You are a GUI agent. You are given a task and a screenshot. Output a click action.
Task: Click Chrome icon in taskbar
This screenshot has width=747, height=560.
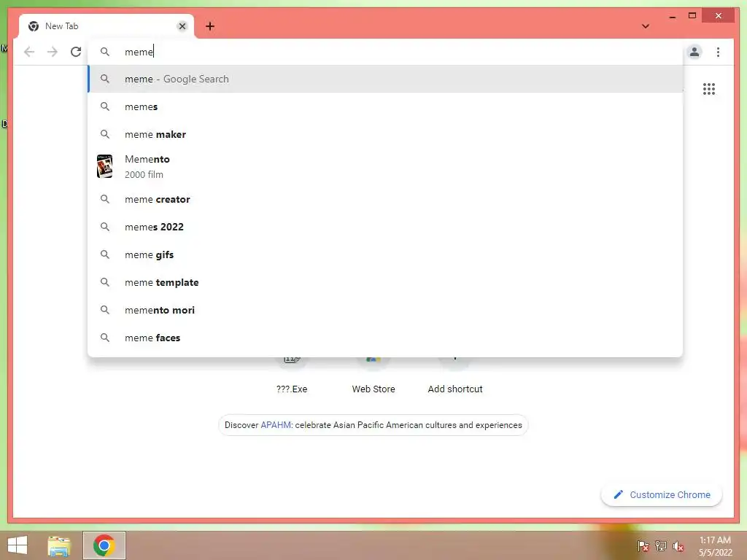104,545
